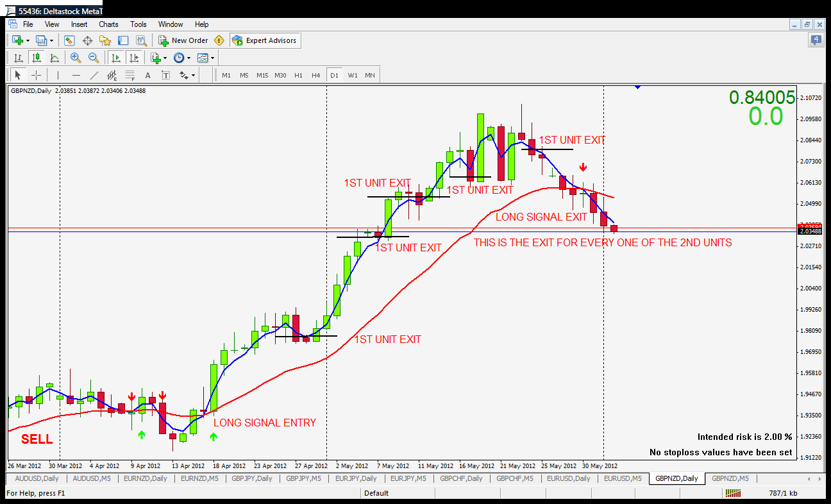This screenshot has height=504, width=831.
Task: Click the Default profile status bar entry
Action: pos(376,493)
